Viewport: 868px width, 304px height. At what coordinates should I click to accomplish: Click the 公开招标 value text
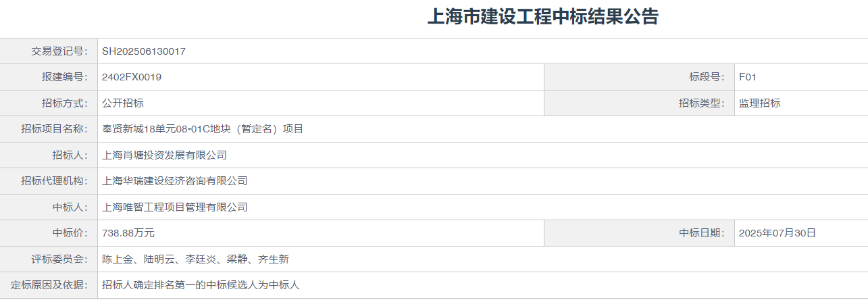(x=123, y=103)
